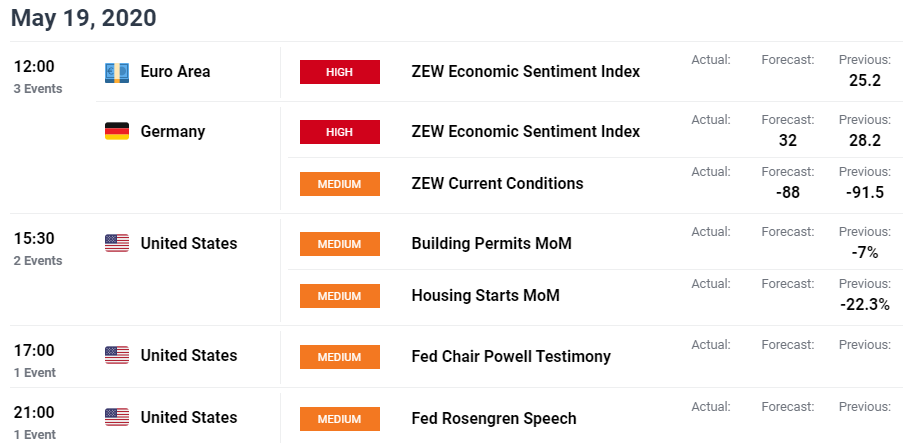This screenshot has height=443, width=903.
Task: Open Euro Area ZEW Economic Sentiment Index event
Action: 526,71
